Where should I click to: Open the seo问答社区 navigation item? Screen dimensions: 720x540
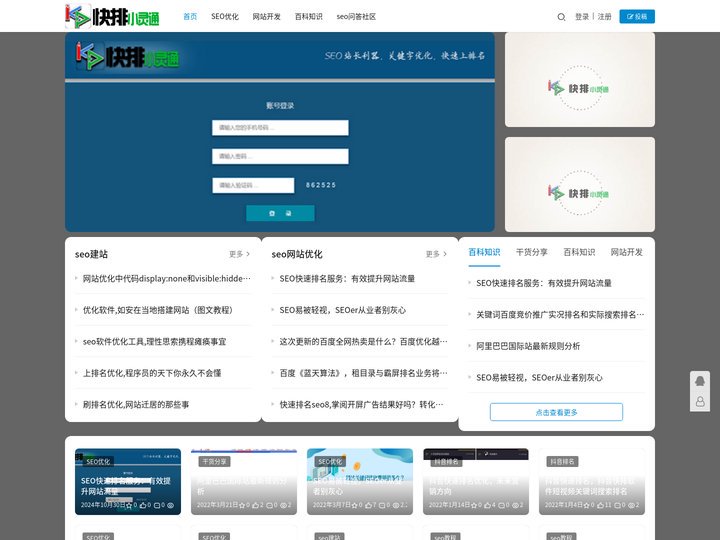(356, 17)
